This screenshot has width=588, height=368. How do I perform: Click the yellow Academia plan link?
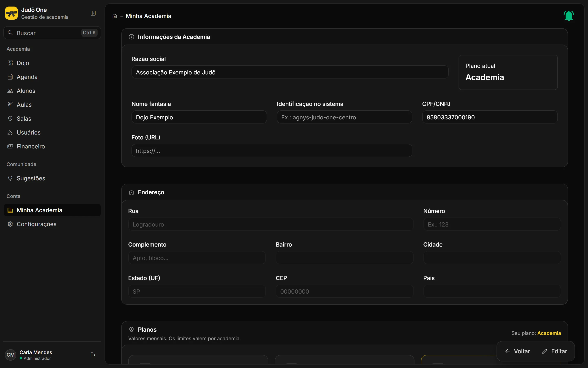[x=549, y=333]
